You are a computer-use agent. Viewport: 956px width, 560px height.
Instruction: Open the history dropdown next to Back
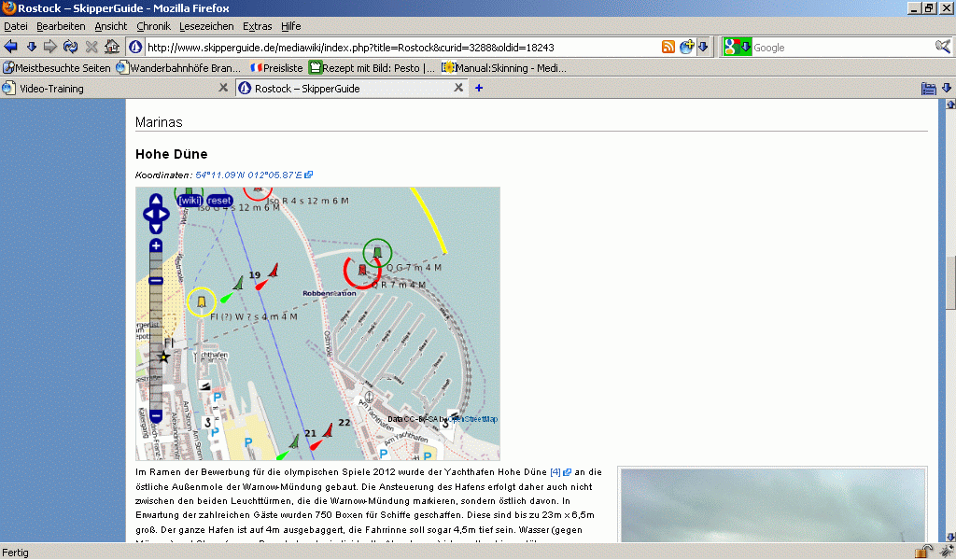click(x=31, y=47)
